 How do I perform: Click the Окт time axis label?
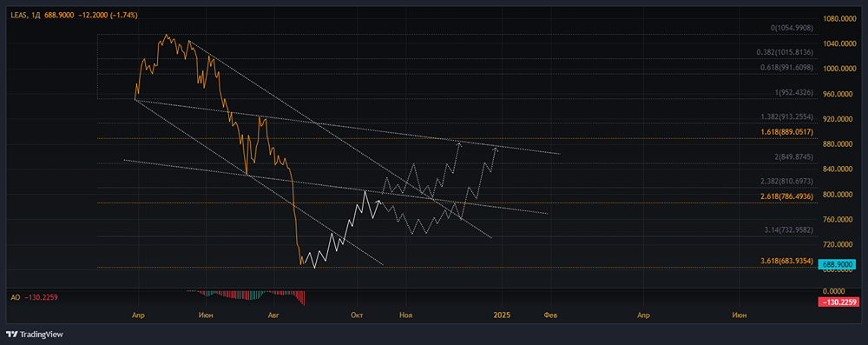(357, 315)
